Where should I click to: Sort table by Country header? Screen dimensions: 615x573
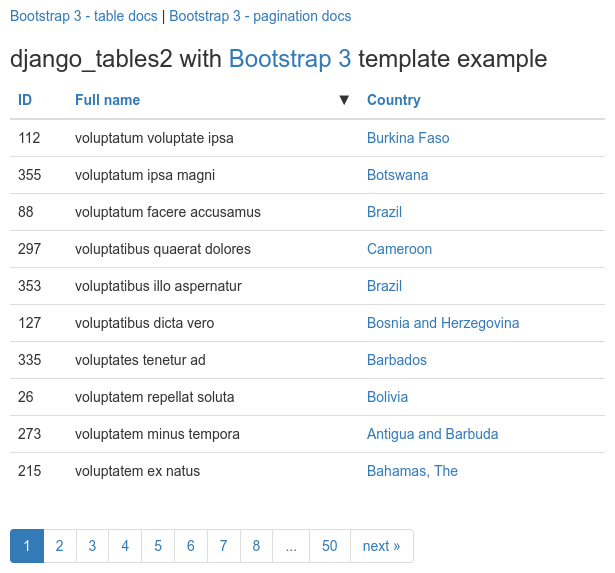click(393, 100)
